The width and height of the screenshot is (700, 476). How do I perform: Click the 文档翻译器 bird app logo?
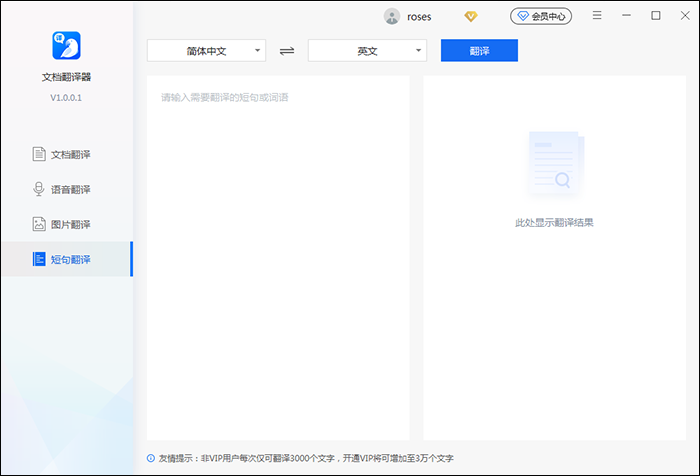66,46
